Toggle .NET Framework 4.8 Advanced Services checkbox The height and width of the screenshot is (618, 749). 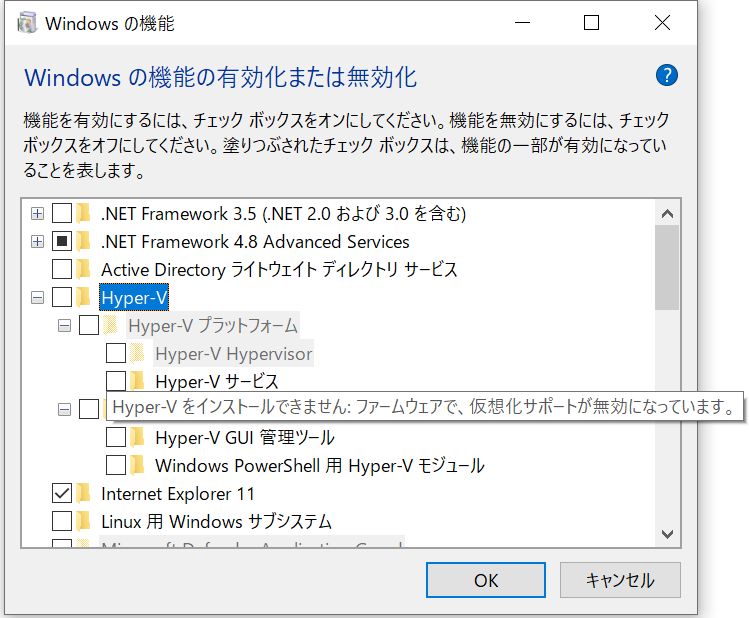[62, 241]
